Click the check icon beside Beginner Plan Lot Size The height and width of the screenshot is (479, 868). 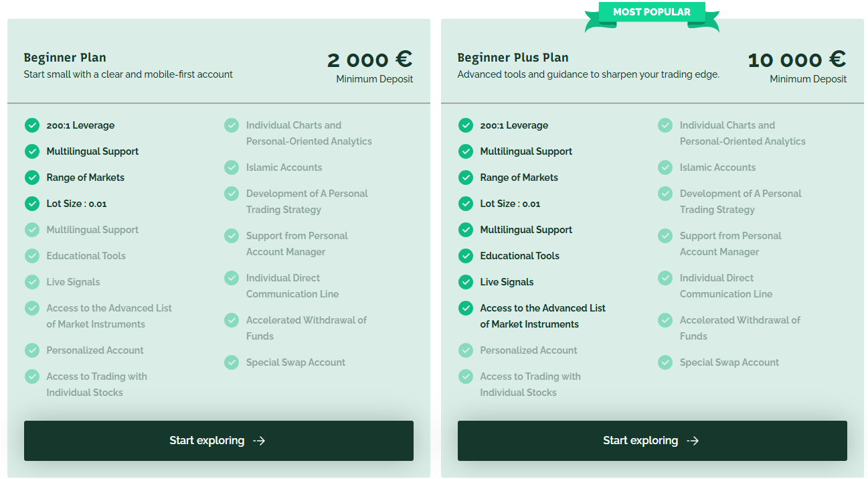click(32, 204)
